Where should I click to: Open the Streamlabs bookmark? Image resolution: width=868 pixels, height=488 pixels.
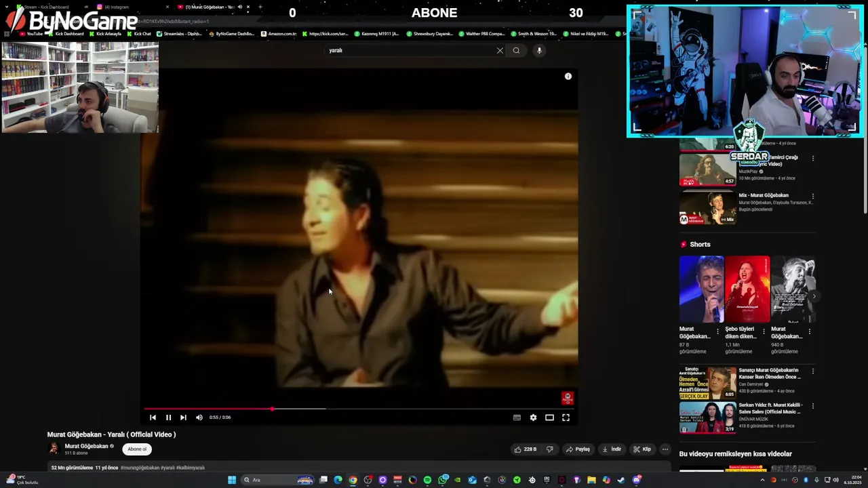click(x=180, y=33)
